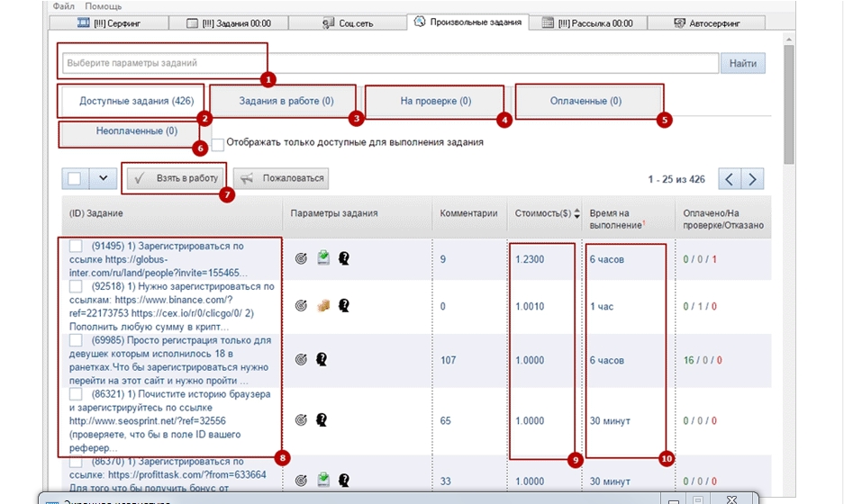The image size is (844, 504).
Task: Click the 1 - 25 из 426 page counter
Action: [x=676, y=179]
